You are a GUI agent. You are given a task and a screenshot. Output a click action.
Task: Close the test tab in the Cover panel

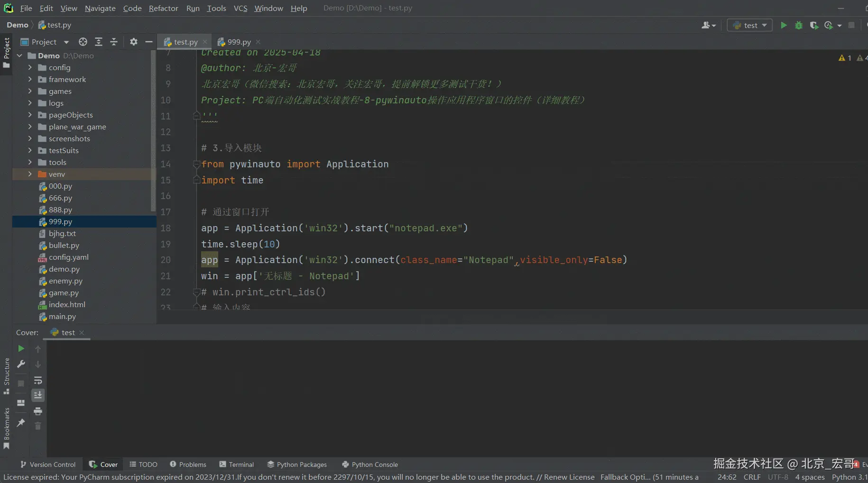(x=82, y=333)
